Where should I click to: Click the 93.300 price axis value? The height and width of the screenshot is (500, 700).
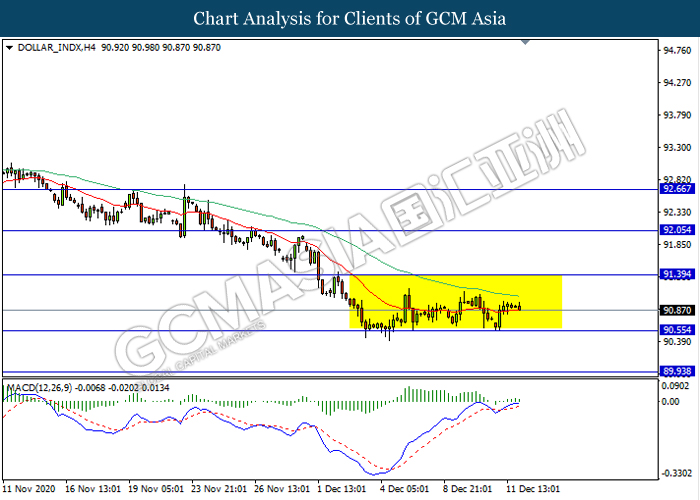677,147
